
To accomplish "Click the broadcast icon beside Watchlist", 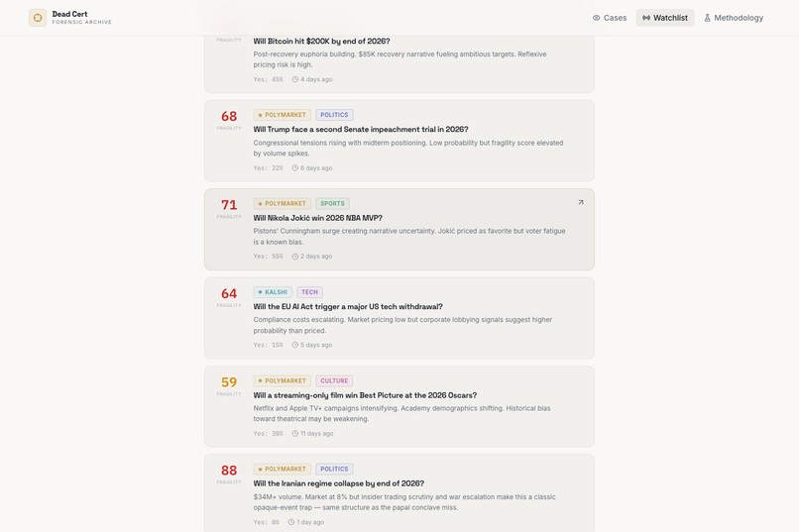I will (646, 18).
